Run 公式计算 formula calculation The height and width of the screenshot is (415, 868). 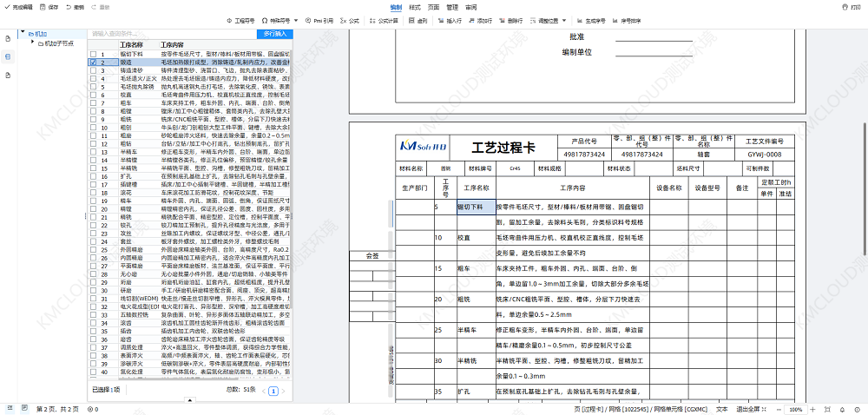(x=385, y=21)
